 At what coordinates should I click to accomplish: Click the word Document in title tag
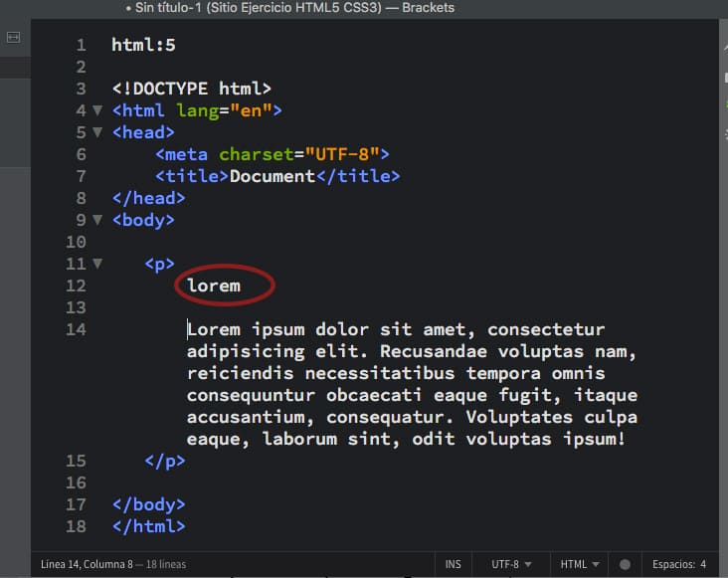(x=273, y=176)
